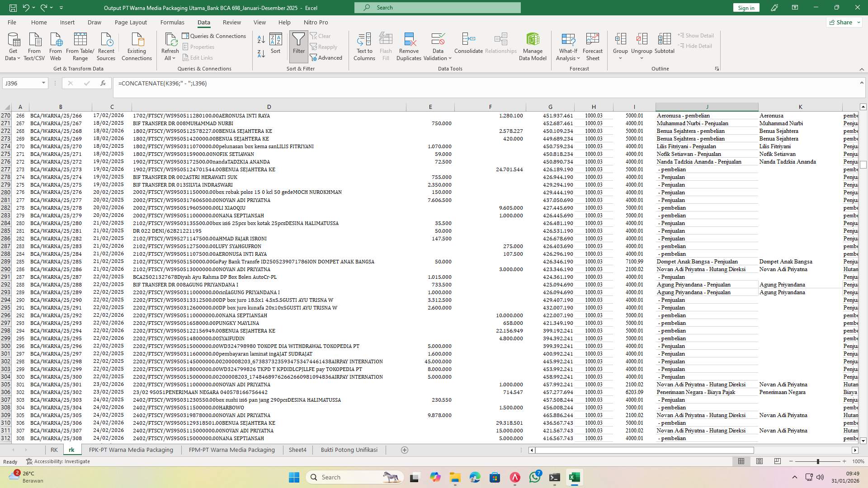
Task: Select the Bukti Potong Unifikasi sheet tab
Action: point(349,450)
